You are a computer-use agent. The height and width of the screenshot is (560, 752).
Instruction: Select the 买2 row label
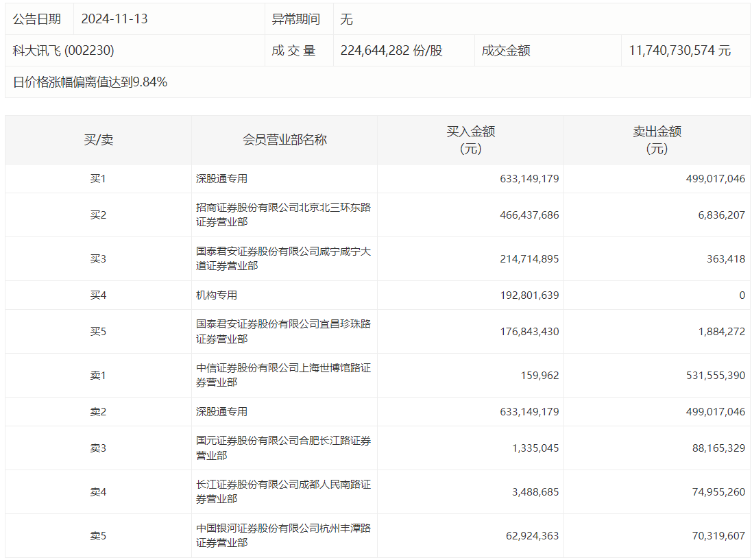point(98,215)
